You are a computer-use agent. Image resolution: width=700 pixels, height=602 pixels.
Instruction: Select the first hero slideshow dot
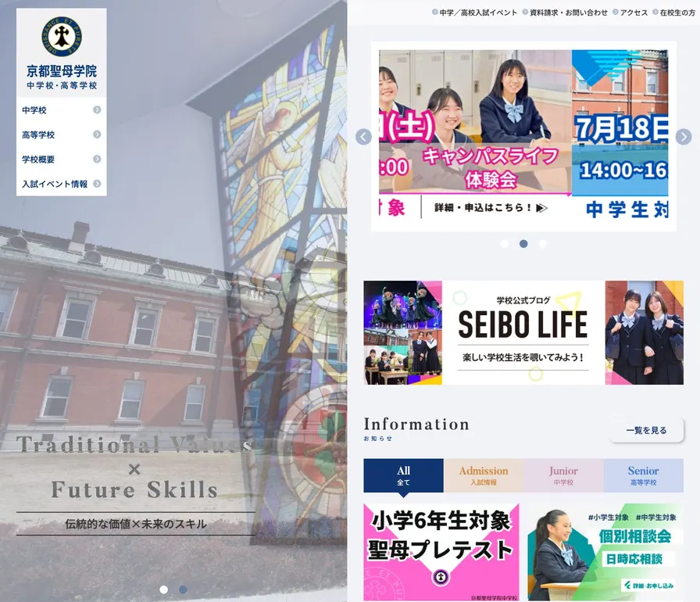tap(164, 589)
